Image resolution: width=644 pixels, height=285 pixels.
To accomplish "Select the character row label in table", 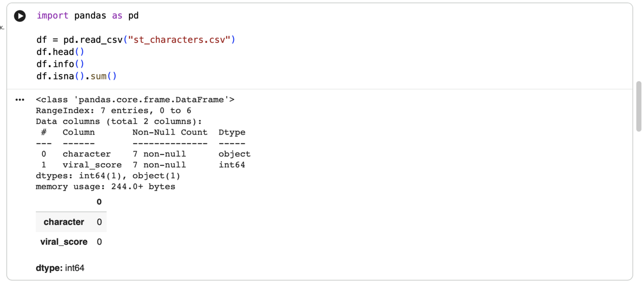I will pos(64,222).
